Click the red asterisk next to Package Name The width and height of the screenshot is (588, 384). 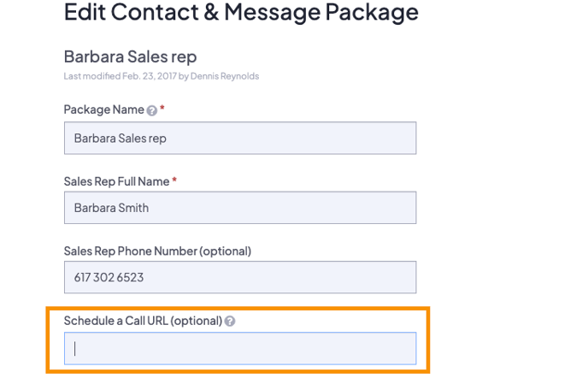click(x=162, y=109)
